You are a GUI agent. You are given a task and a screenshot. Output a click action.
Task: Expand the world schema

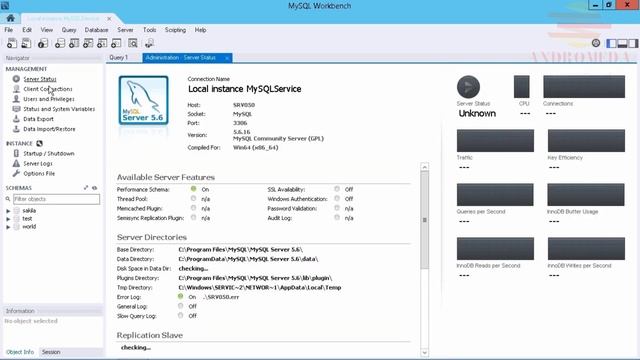pos(8,227)
